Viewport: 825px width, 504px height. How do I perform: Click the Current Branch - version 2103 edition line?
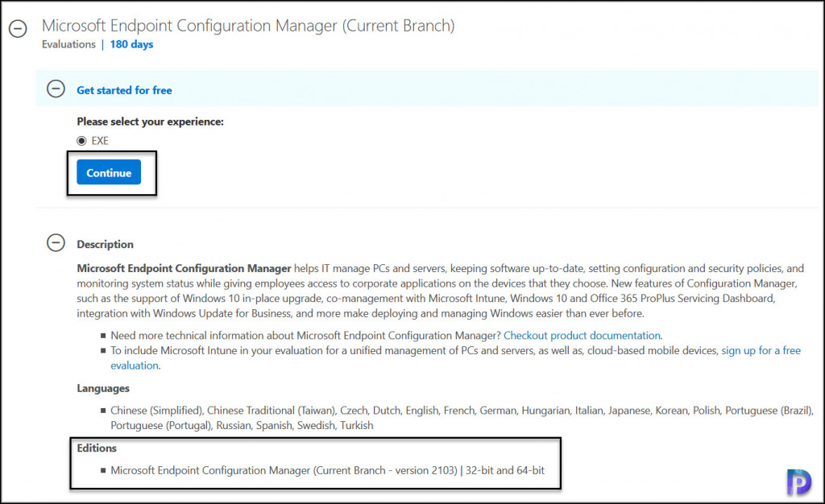327,470
